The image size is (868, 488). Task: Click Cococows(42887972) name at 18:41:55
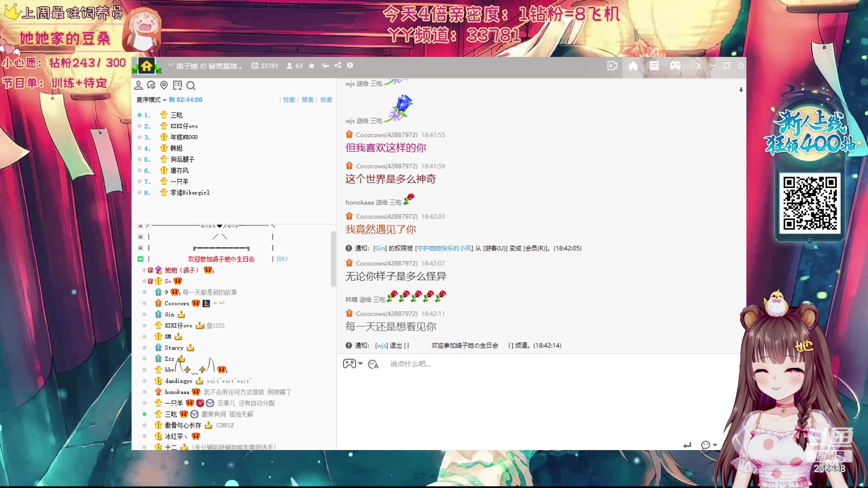pos(387,135)
